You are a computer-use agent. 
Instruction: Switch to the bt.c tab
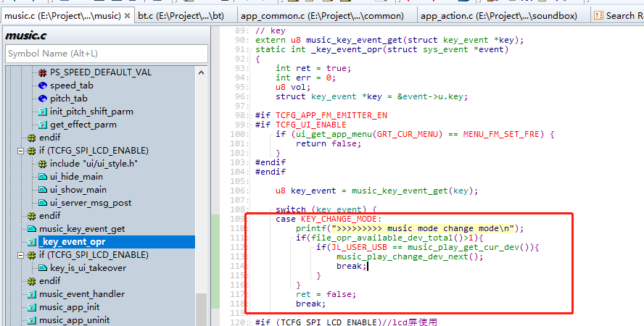181,16
